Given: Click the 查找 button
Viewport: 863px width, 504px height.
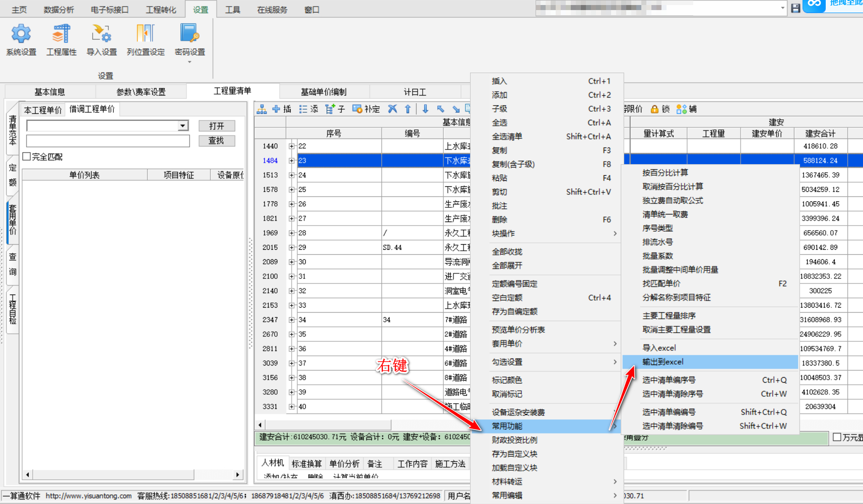Looking at the screenshot, I should pyautogui.click(x=217, y=140).
